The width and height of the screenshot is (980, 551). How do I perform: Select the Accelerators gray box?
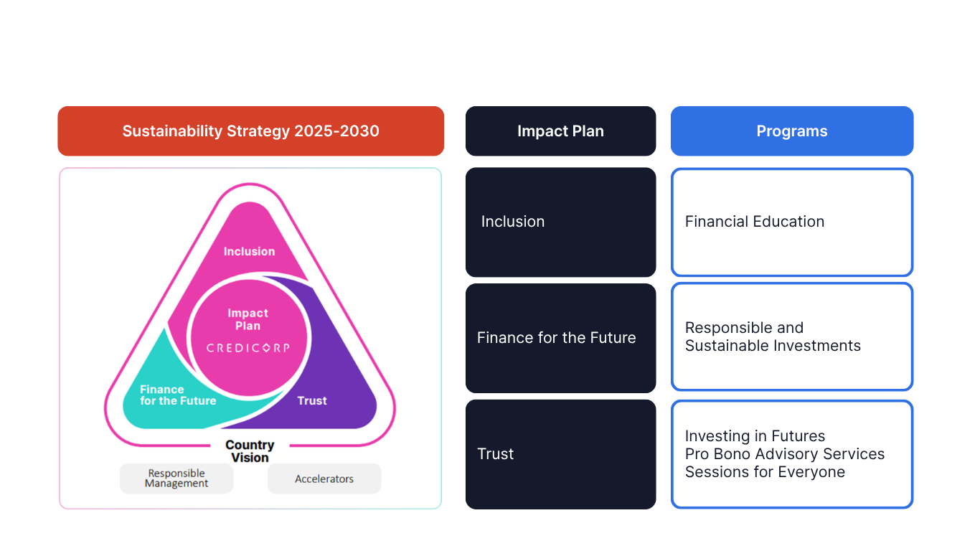324,479
